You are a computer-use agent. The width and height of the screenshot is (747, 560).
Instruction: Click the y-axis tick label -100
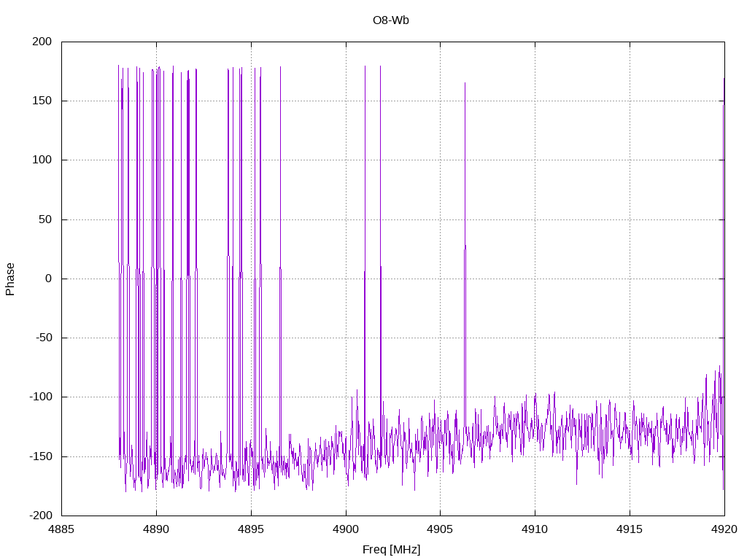(x=41, y=397)
